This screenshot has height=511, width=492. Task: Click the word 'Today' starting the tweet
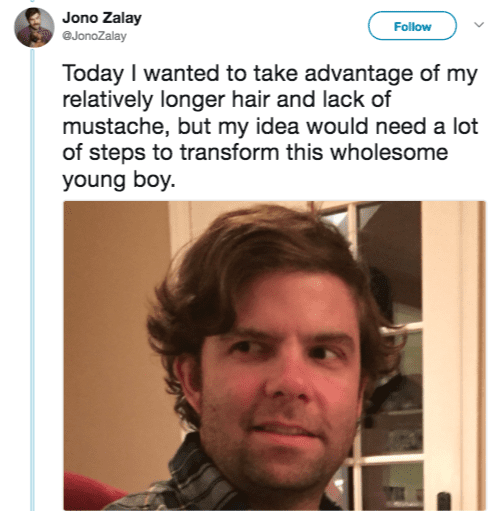click(93, 74)
